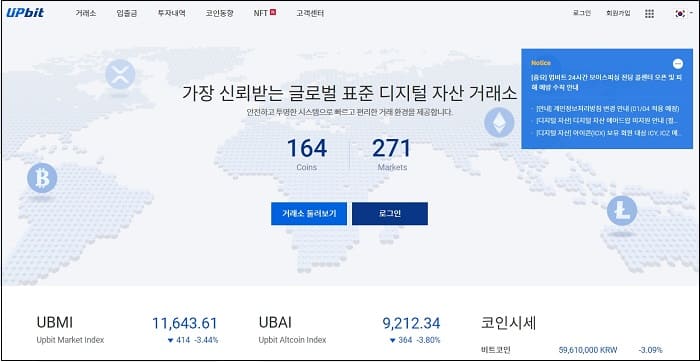The image size is (700, 362).
Task: Open the NFT menu item
Action: 261,13
